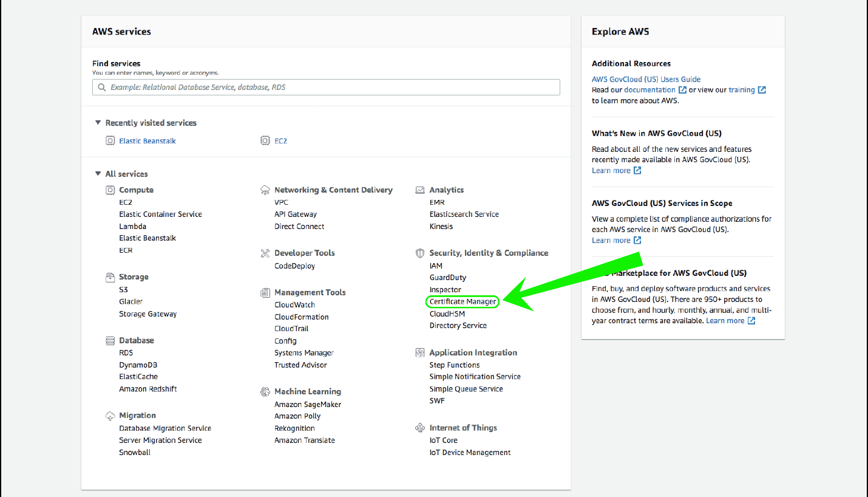Viewport: 868px width, 497px height.
Task: Click the search magnifier icon in Find services
Action: (x=102, y=87)
